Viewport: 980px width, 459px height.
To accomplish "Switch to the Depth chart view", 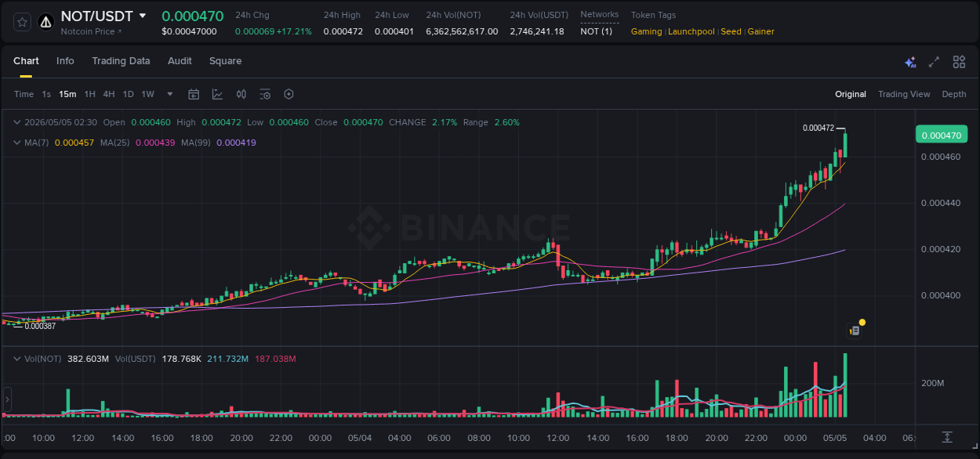I will (x=954, y=94).
